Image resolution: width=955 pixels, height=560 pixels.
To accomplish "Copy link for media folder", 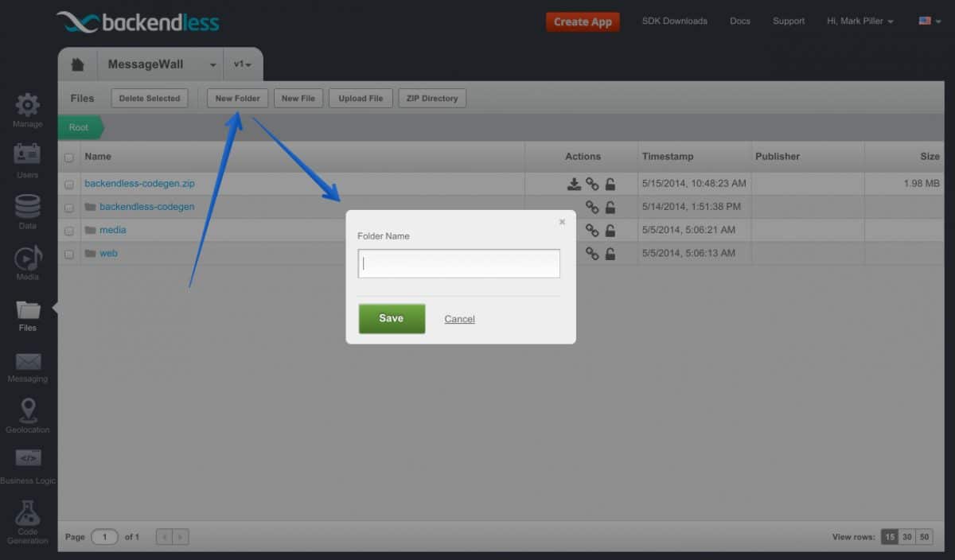I will [x=592, y=230].
